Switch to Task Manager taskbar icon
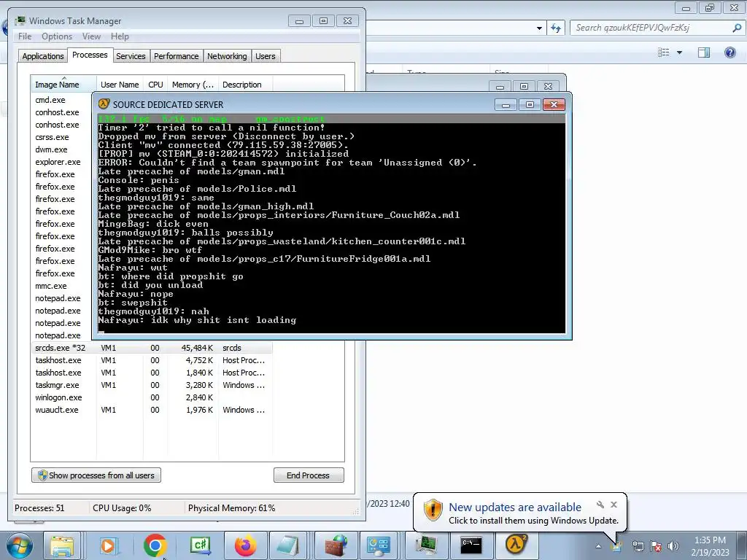The image size is (747, 560). [x=426, y=545]
